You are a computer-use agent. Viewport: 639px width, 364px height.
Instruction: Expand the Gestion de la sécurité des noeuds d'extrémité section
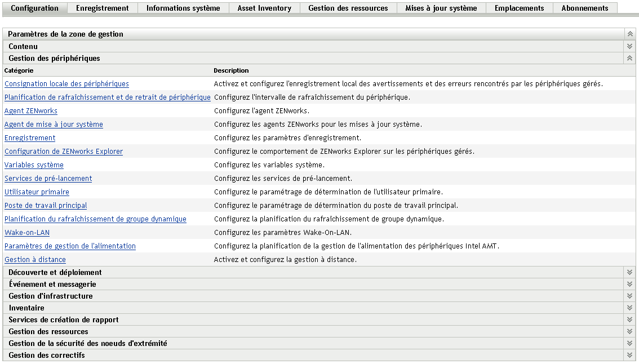pyautogui.click(x=628, y=343)
